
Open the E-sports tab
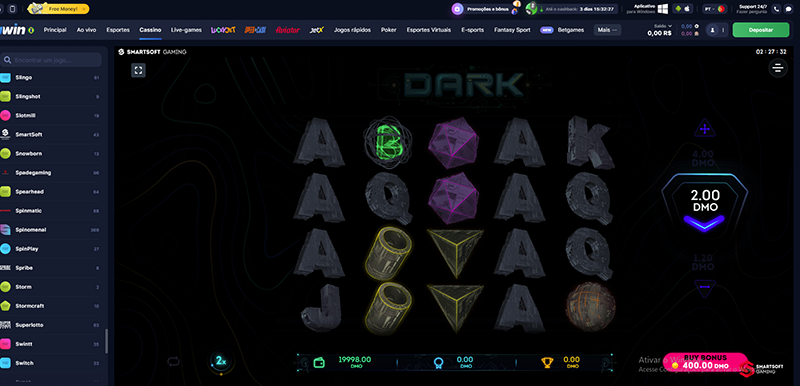[x=472, y=30]
